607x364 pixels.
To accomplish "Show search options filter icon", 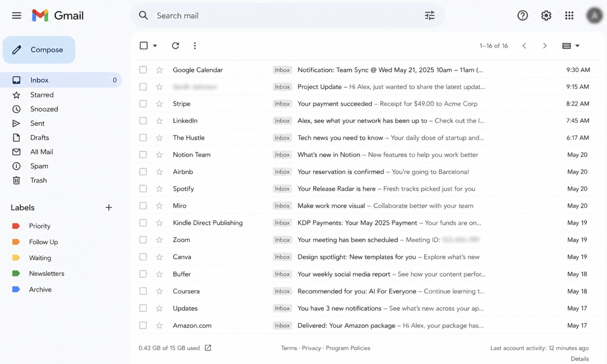I will pyautogui.click(x=429, y=15).
